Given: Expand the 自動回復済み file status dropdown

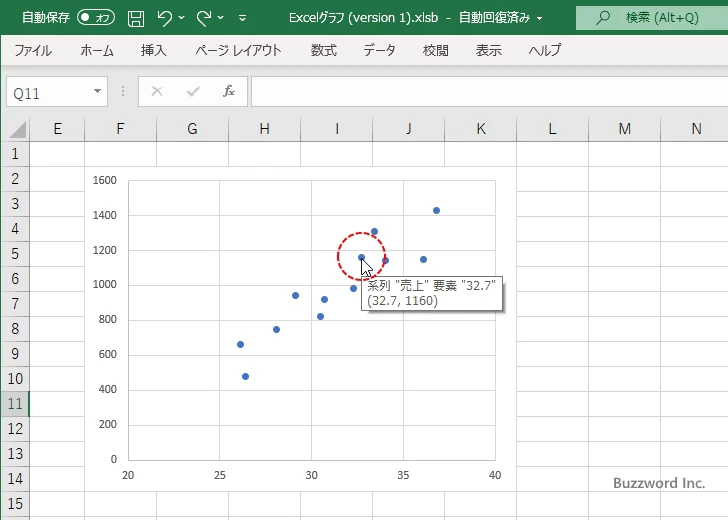Looking at the screenshot, I should (x=540, y=19).
